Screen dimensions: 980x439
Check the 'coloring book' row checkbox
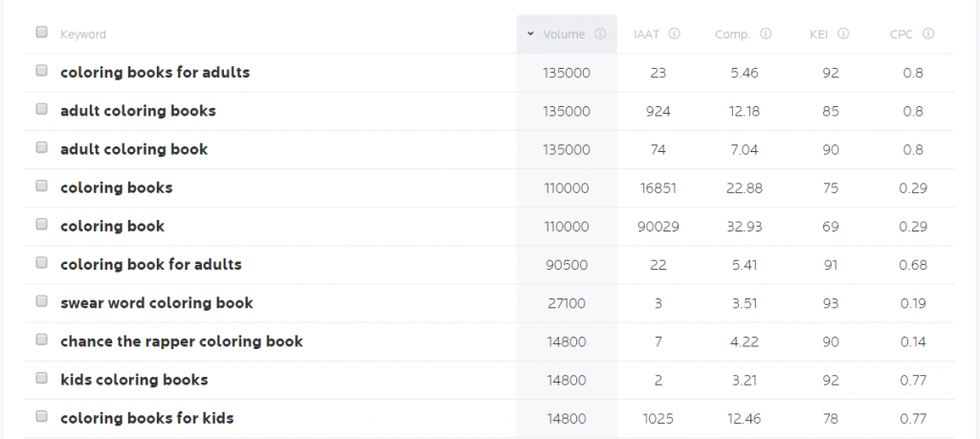[41, 224]
